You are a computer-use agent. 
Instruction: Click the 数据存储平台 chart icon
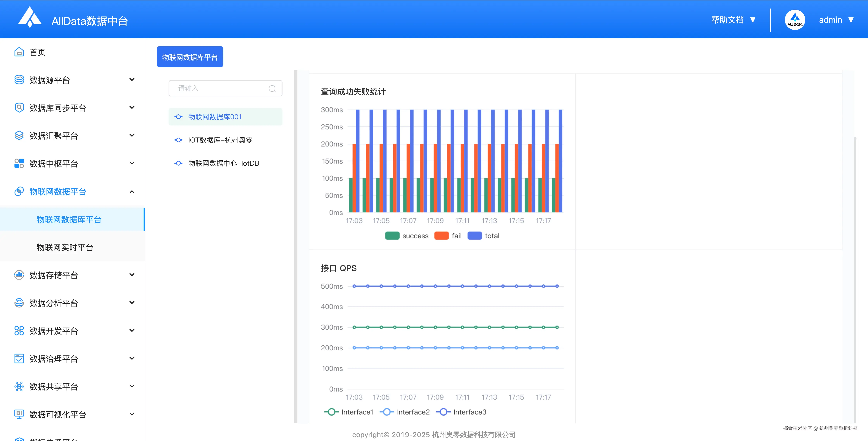point(19,275)
